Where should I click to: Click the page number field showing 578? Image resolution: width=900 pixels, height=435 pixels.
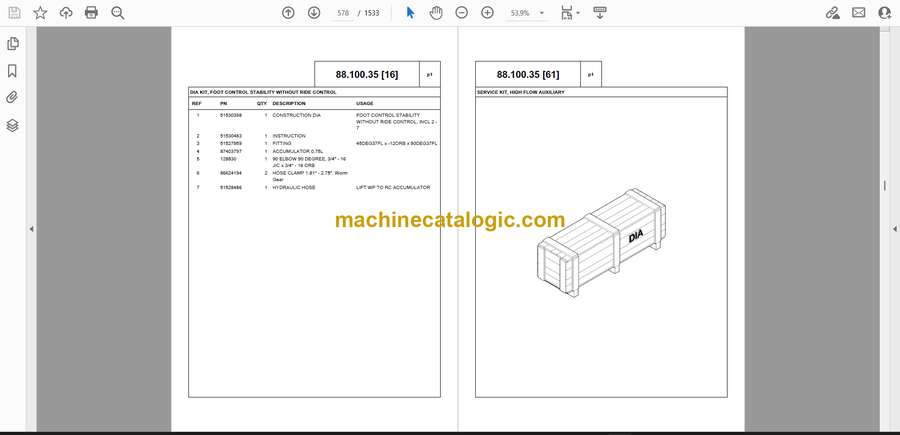click(343, 13)
